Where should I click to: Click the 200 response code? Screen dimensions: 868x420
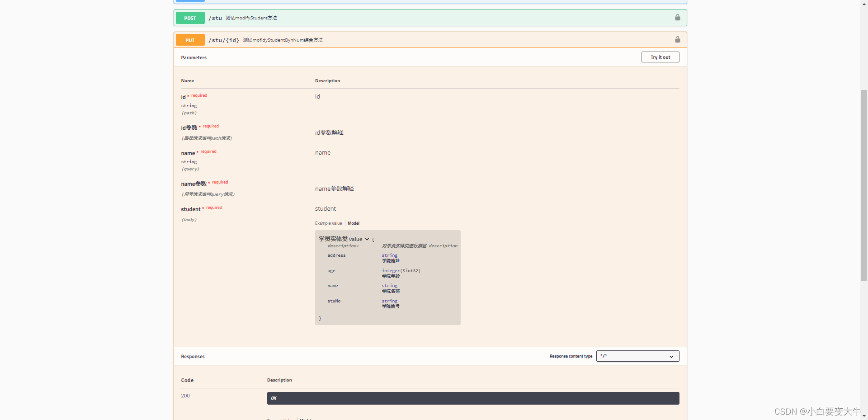click(x=185, y=396)
